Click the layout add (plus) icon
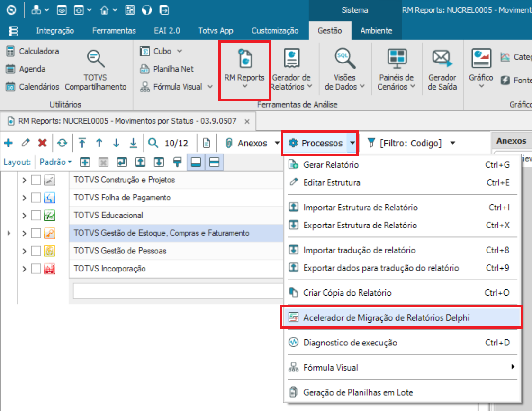The height and width of the screenshot is (416, 532). [85, 162]
